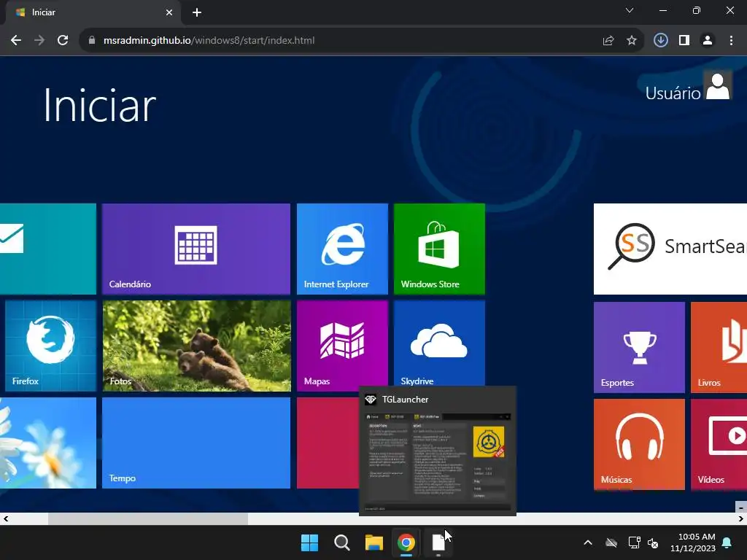Open Chrome three-dot menu
Screen dimensions: 747x560
(x=731, y=41)
